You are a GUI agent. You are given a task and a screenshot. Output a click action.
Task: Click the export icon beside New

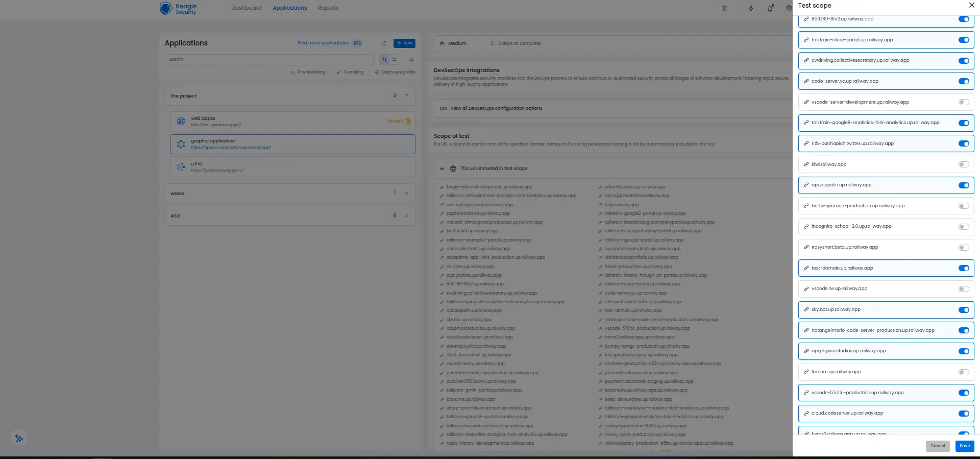tap(384, 43)
